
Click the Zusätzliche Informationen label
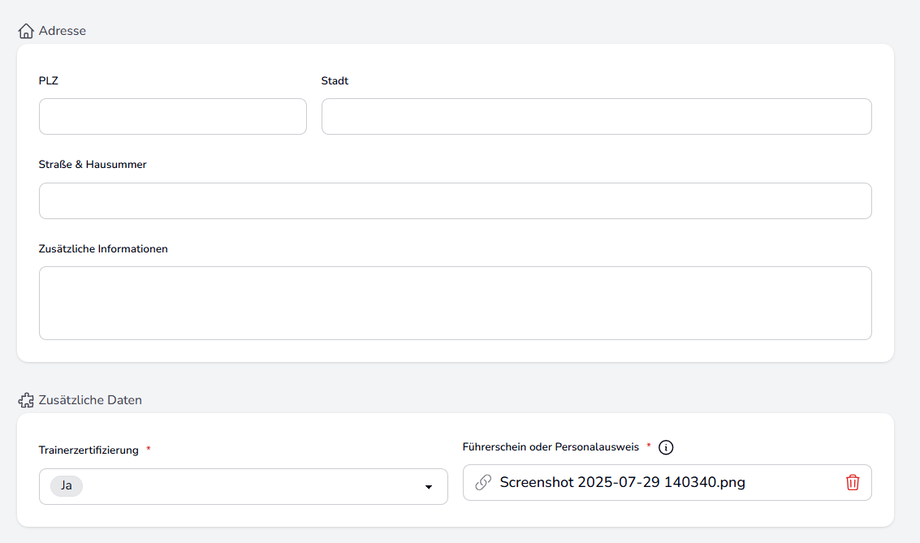tap(103, 248)
